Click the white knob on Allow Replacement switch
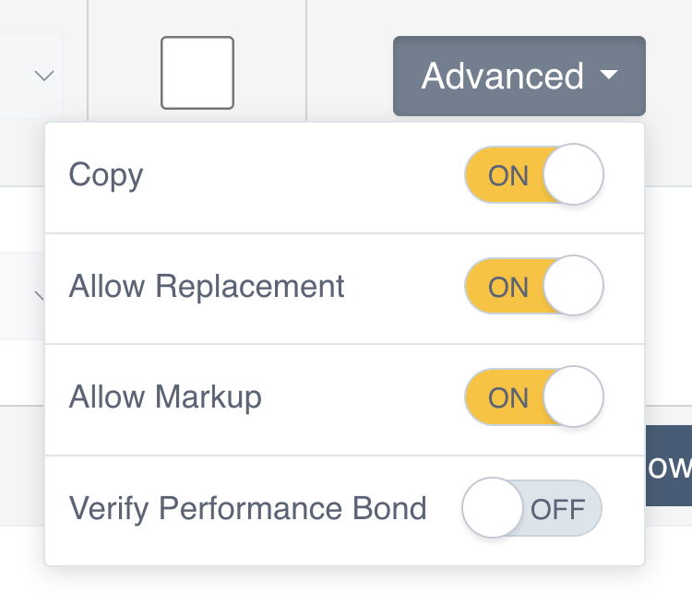692x616 pixels. point(573,286)
